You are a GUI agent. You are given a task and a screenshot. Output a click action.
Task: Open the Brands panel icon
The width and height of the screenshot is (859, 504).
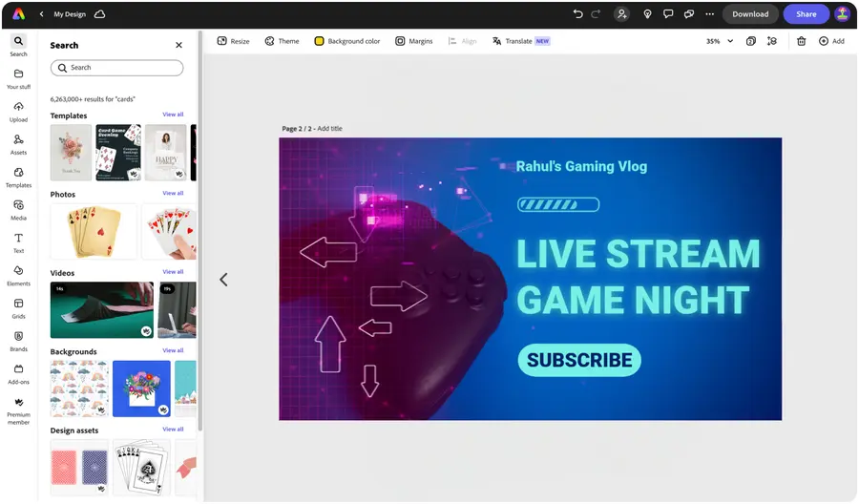point(18,341)
